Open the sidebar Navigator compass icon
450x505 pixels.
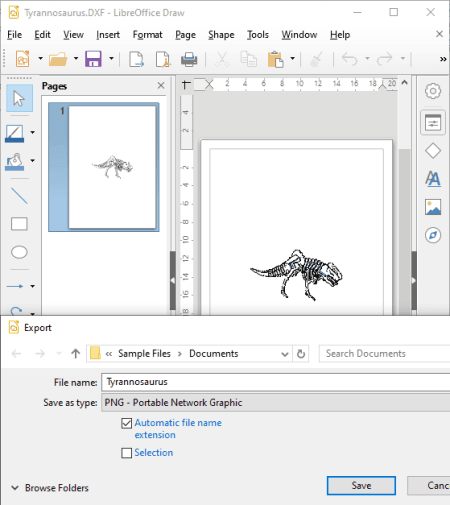pos(433,235)
